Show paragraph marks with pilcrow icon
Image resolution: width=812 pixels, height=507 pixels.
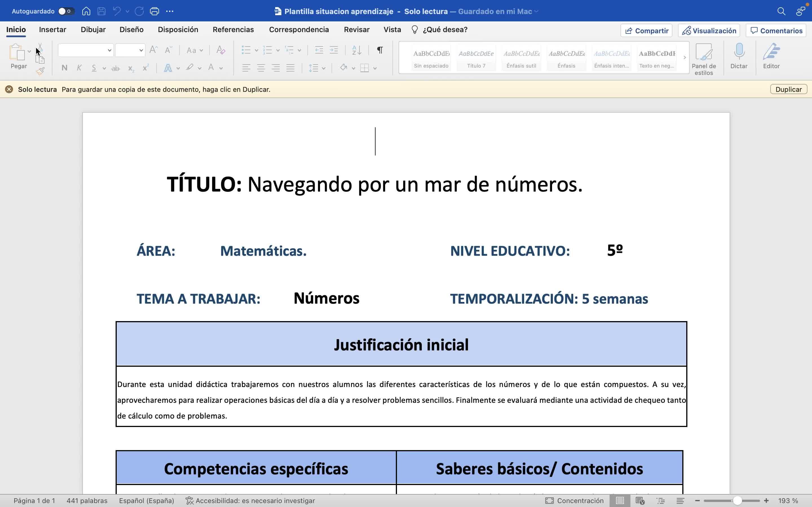tap(380, 50)
